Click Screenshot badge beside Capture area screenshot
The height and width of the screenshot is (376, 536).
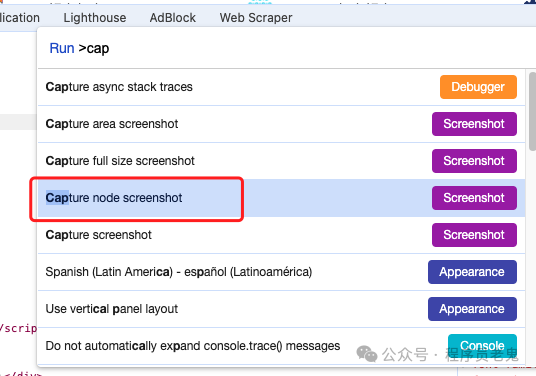pos(474,124)
